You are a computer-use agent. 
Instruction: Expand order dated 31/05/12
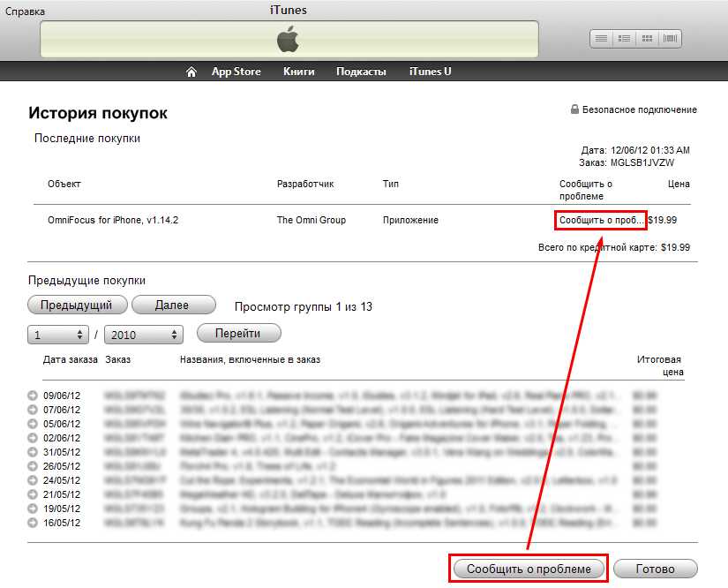click(33, 452)
